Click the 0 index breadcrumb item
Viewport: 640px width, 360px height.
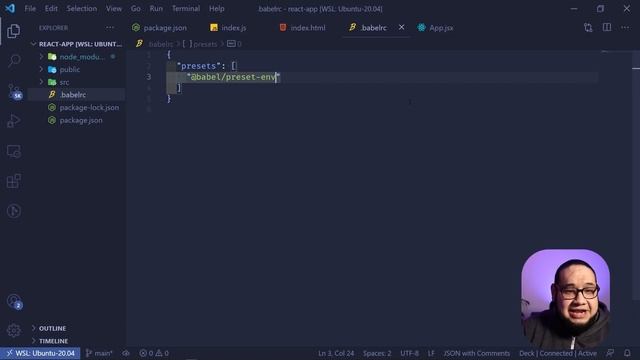click(235, 44)
